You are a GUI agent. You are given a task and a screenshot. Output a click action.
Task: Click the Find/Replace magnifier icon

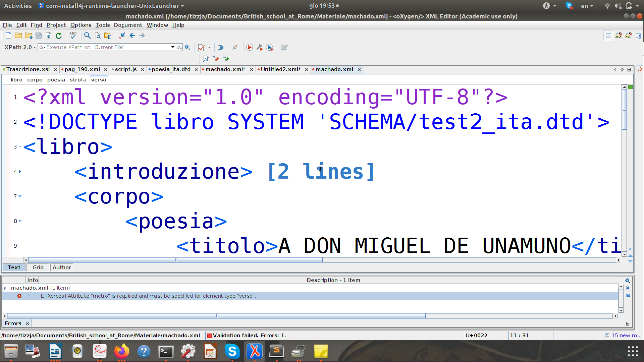pos(87,36)
